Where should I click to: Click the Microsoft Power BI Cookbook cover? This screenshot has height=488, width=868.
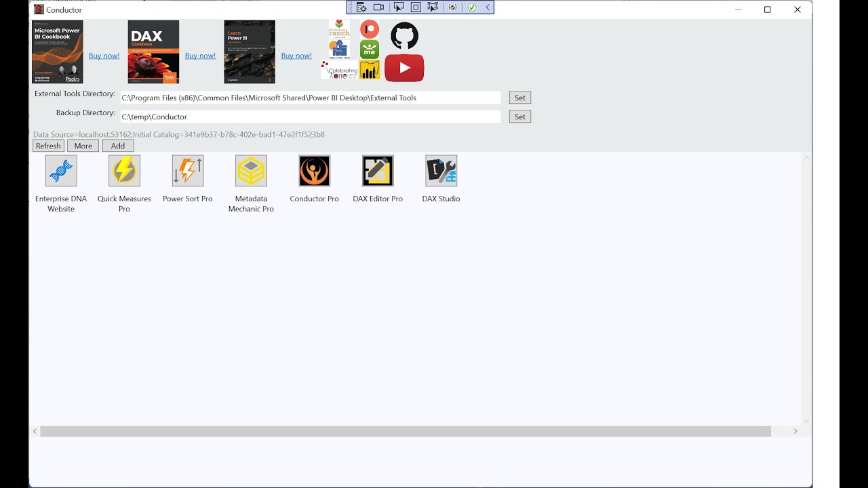click(x=58, y=52)
